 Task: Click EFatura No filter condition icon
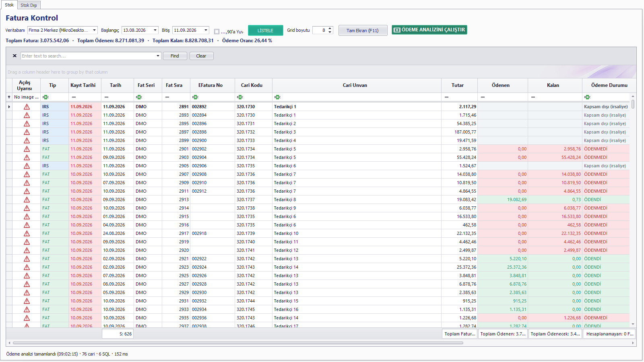click(x=195, y=97)
